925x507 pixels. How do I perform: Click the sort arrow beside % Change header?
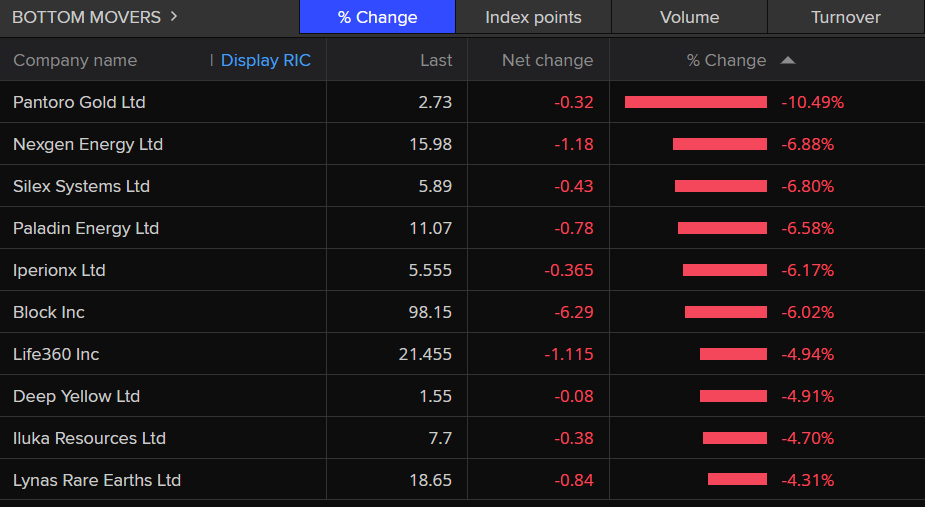click(788, 60)
